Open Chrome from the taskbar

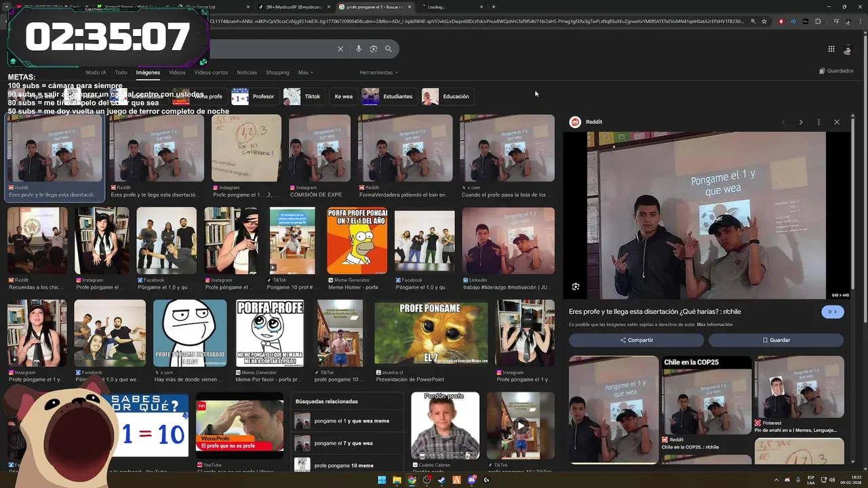tap(412, 480)
